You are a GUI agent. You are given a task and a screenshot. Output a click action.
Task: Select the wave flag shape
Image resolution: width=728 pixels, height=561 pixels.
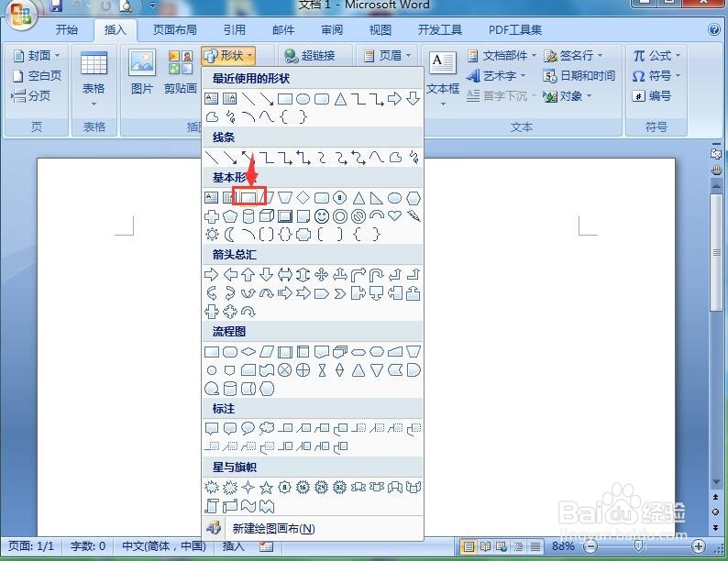pyautogui.click(x=248, y=506)
